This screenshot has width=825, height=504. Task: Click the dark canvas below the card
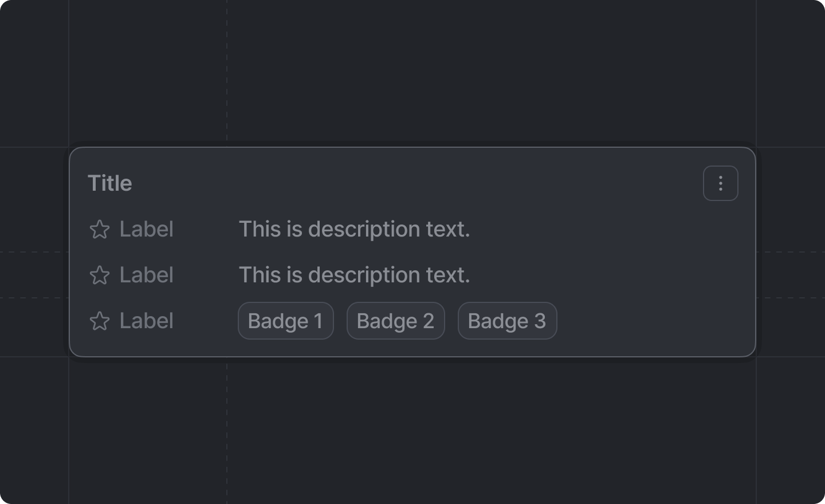tap(412, 430)
